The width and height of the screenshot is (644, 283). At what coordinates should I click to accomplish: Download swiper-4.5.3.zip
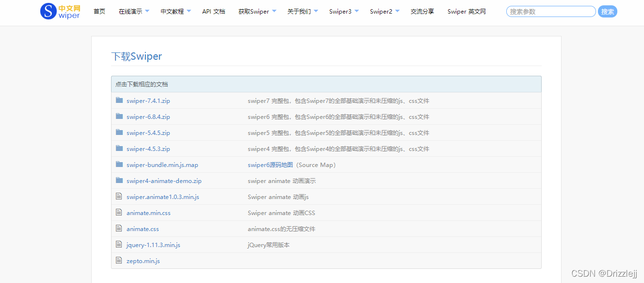[x=148, y=149]
